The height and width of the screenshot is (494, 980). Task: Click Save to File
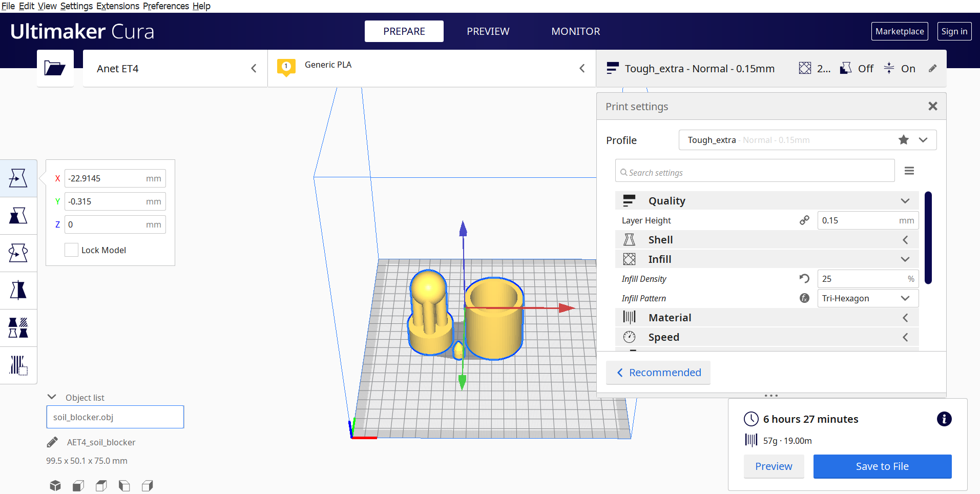pos(882,466)
